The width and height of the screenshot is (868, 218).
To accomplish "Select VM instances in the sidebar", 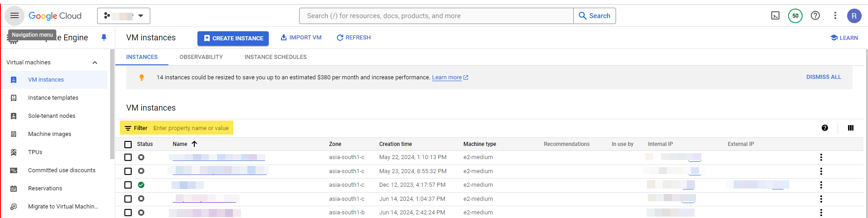I will point(54,80).
